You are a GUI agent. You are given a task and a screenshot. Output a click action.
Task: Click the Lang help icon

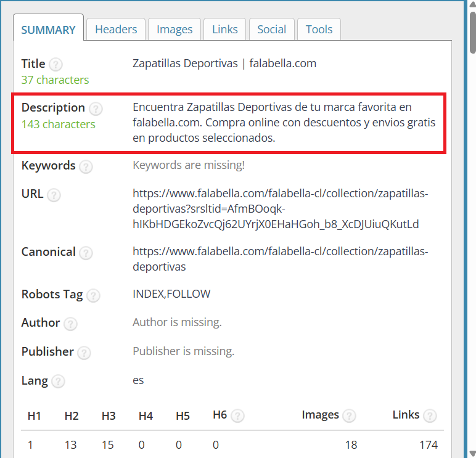(x=58, y=382)
